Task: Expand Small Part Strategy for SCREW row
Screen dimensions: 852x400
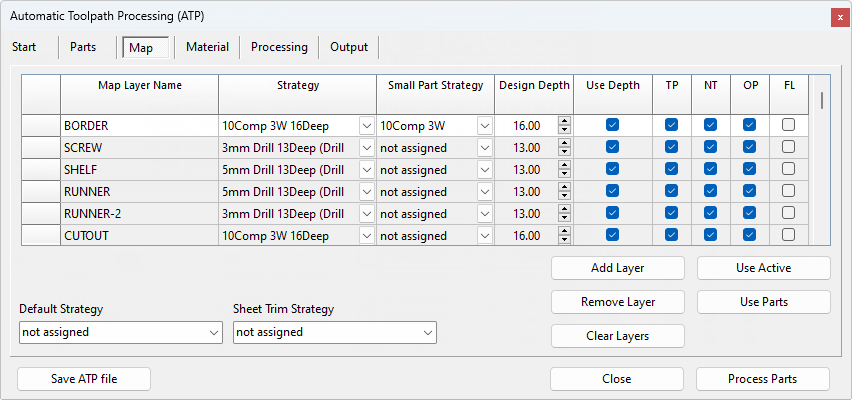Action: point(485,148)
